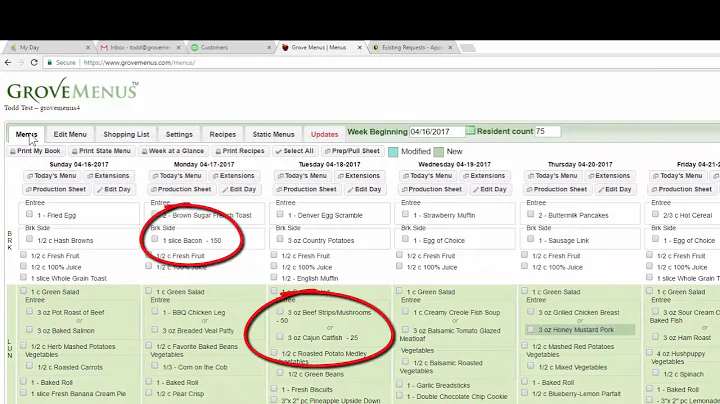Open the Static Menus tab
Viewport: 720px width, 404px height.
(x=273, y=135)
